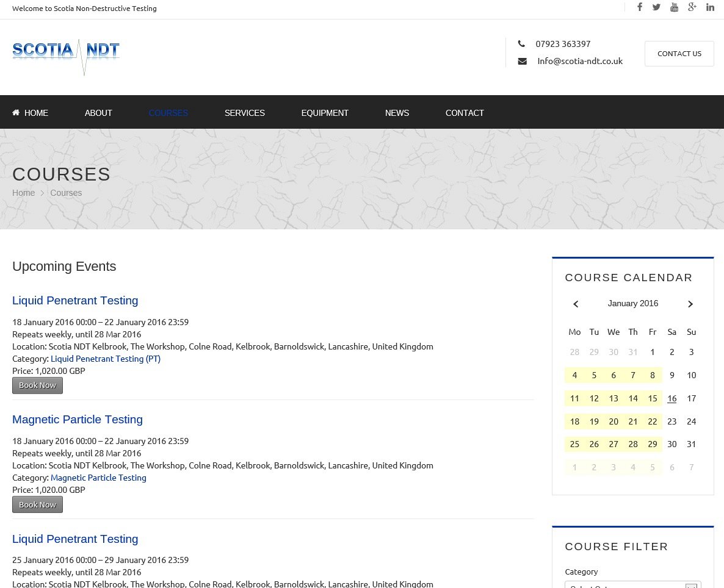This screenshot has height=588, width=724.
Task: Book the Magnetic Particle Testing course
Action: pyautogui.click(x=37, y=504)
